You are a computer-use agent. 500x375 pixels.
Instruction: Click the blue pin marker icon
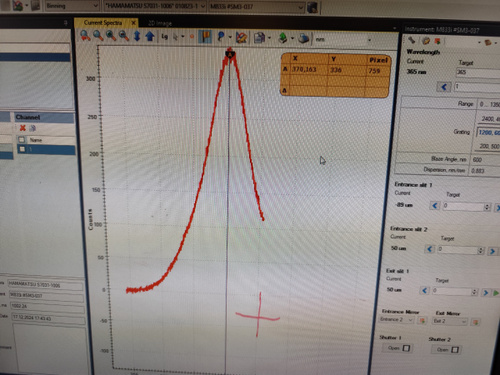221,37
